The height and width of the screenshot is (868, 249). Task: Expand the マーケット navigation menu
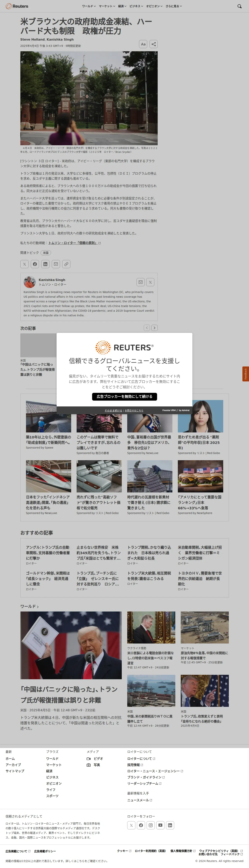107,6
